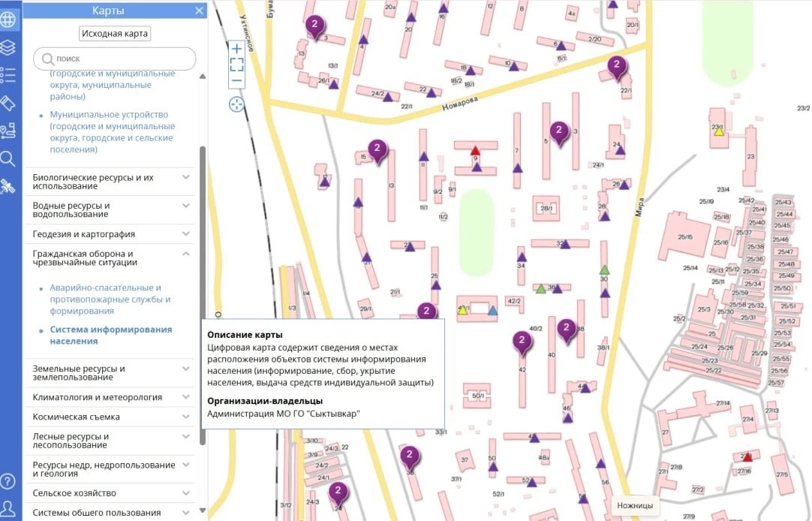Open Ресурсы недр, недропользование и геология category
Image resolution: width=812 pixels, height=521 pixels.
[x=110, y=469]
